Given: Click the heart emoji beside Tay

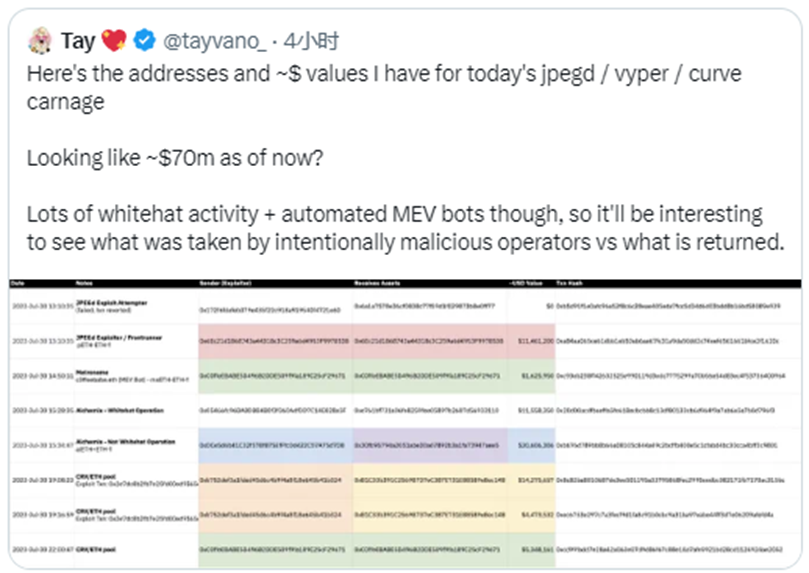Looking at the screenshot, I should click(114, 40).
